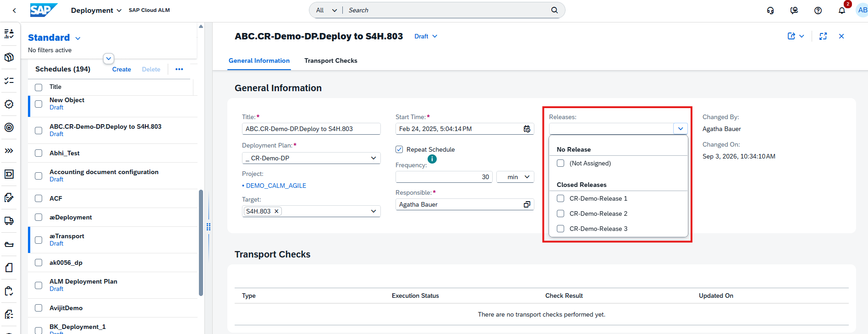Open the Target multi-select dropdown

[x=374, y=211]
